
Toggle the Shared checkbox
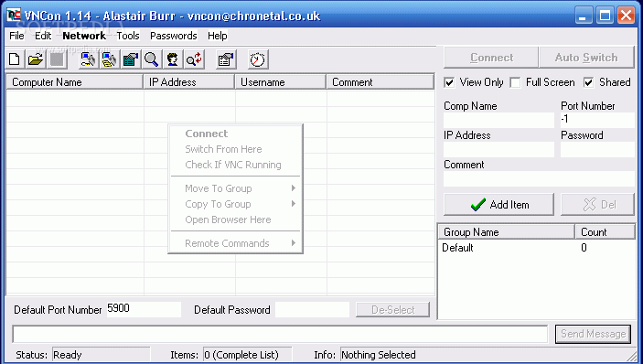(x=588, y=83)
